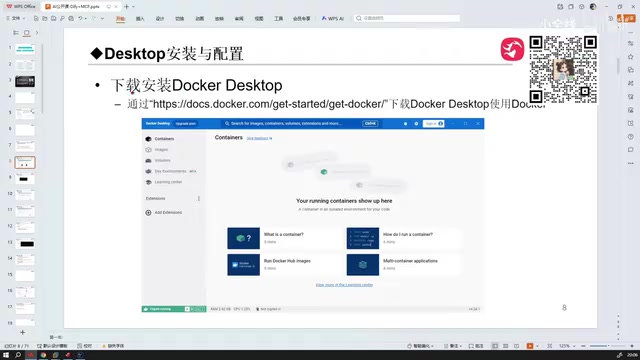Click the zoom in plus button
640x360 pixels.
point(632,346)
